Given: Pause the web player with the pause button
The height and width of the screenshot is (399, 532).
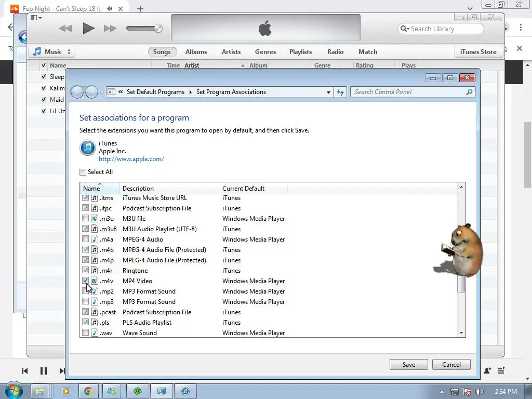Looking at the screenshot, I should (44, 371).
